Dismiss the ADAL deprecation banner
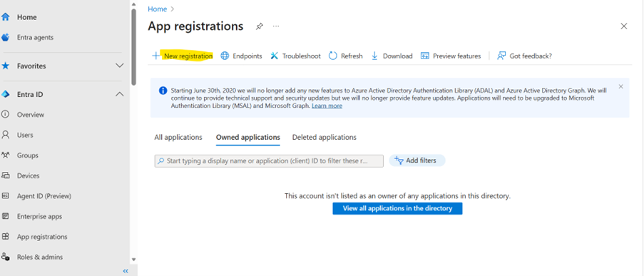 (620, 87)
